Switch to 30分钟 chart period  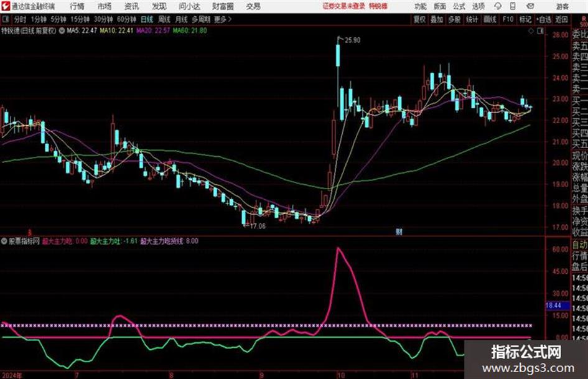coord(103,19)
